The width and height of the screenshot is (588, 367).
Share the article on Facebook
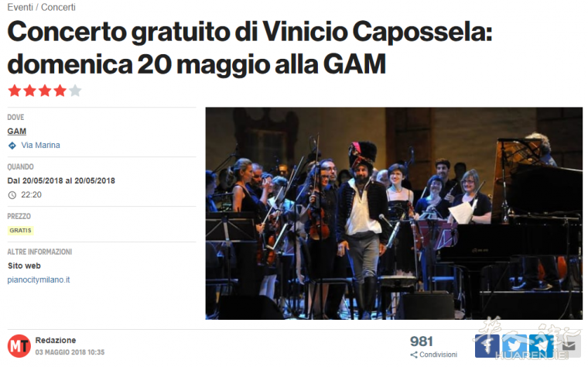coord(487,345)
